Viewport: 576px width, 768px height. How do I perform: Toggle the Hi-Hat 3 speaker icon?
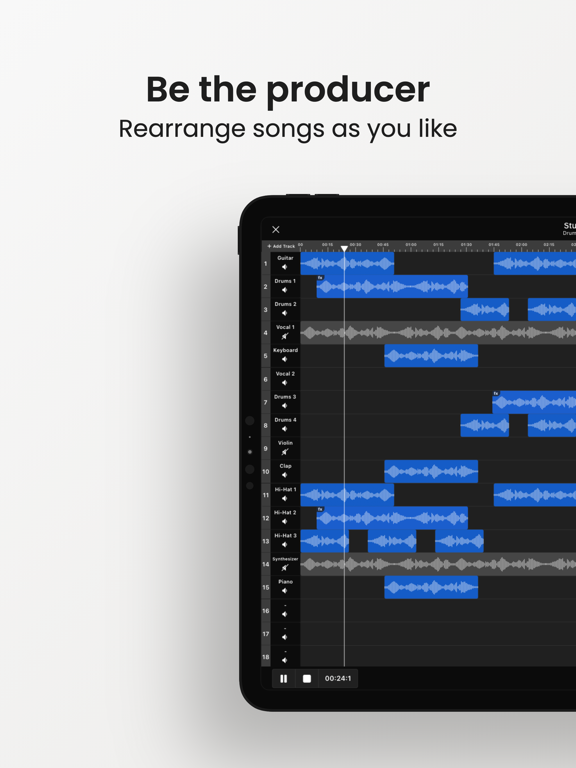tap(285, 544)
